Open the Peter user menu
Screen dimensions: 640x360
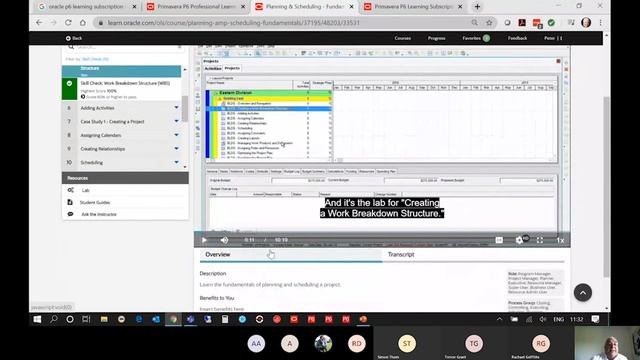(x=553, y=38)
